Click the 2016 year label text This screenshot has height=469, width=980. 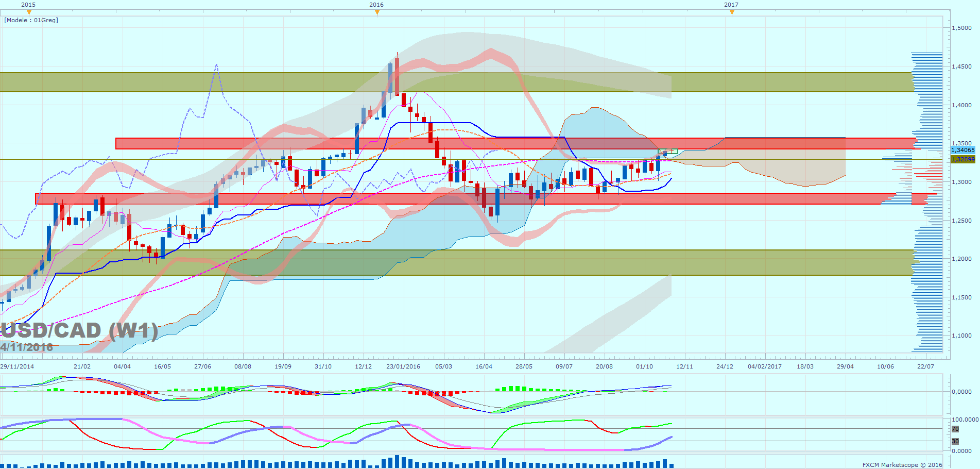(x=376, y=5)
